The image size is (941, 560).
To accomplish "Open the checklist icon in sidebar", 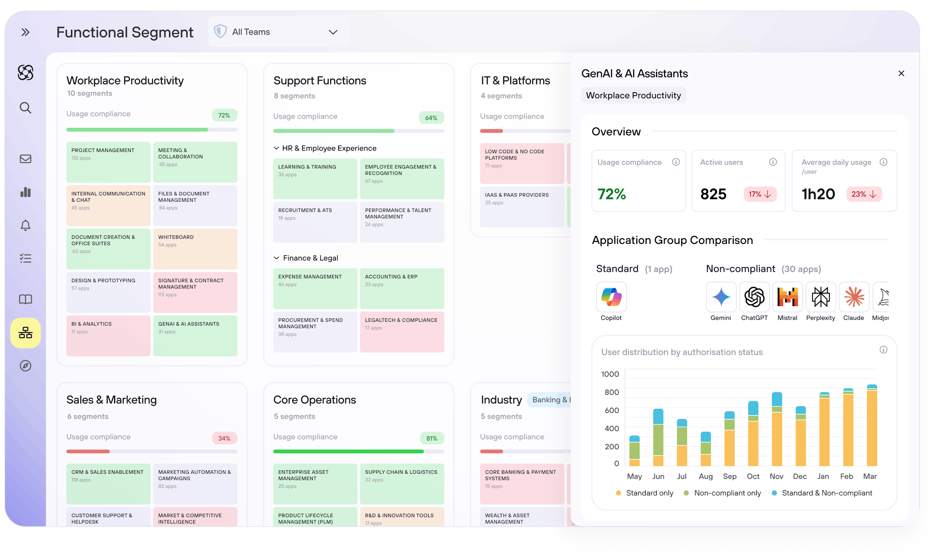I will pos(25,259).
